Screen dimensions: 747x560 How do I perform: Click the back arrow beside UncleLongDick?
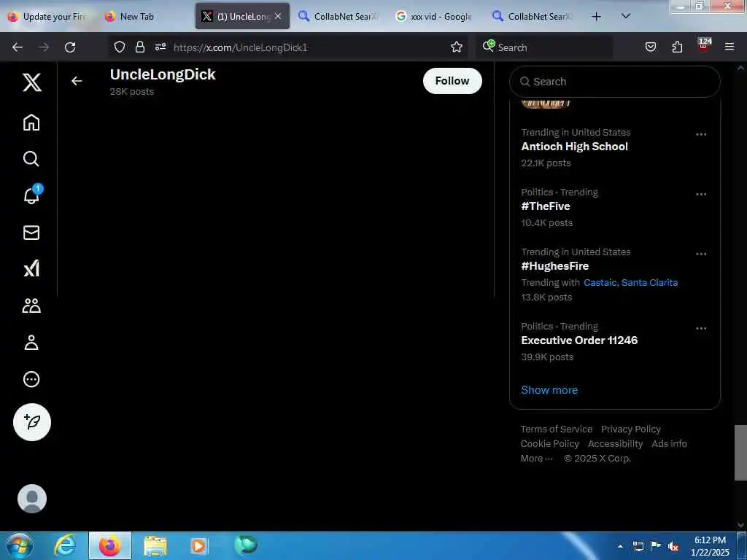(x=77, y=81)
